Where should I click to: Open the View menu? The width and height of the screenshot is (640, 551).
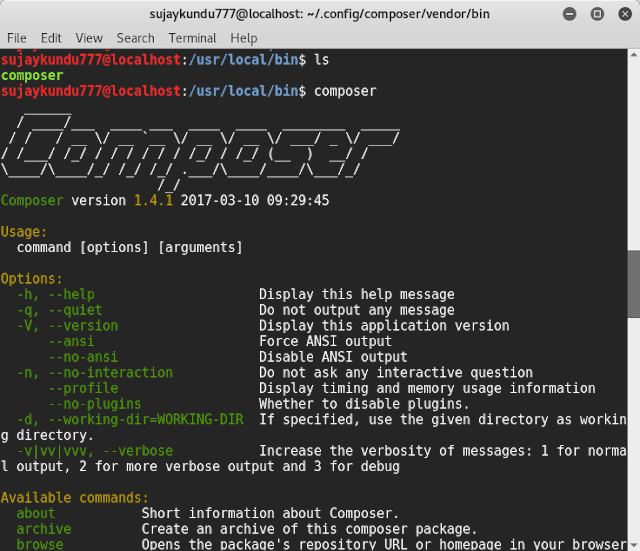click(x=89, y=38)
